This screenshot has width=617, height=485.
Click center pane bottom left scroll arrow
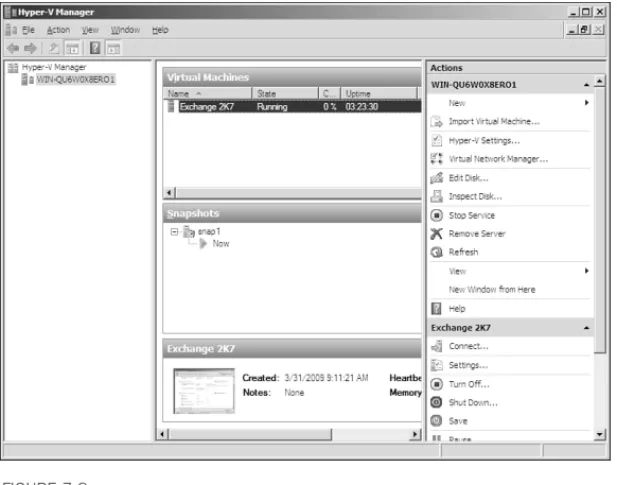pyautogui.click(x=163, y=434)
